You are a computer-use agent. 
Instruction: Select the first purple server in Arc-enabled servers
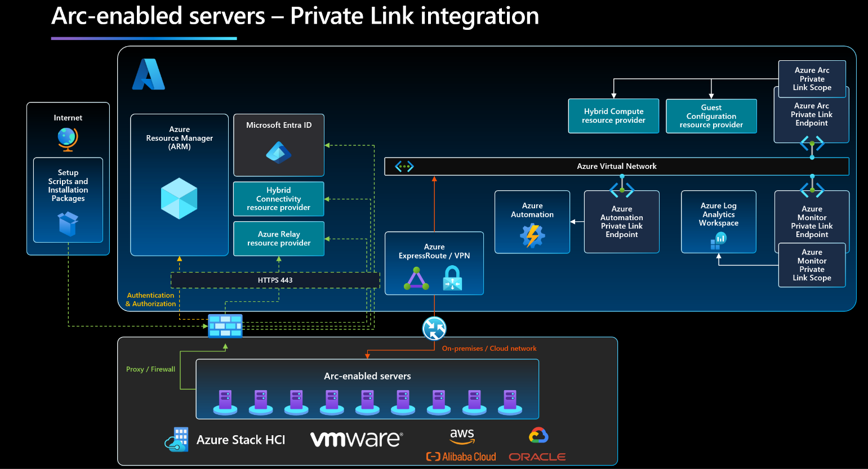[225, 401]
